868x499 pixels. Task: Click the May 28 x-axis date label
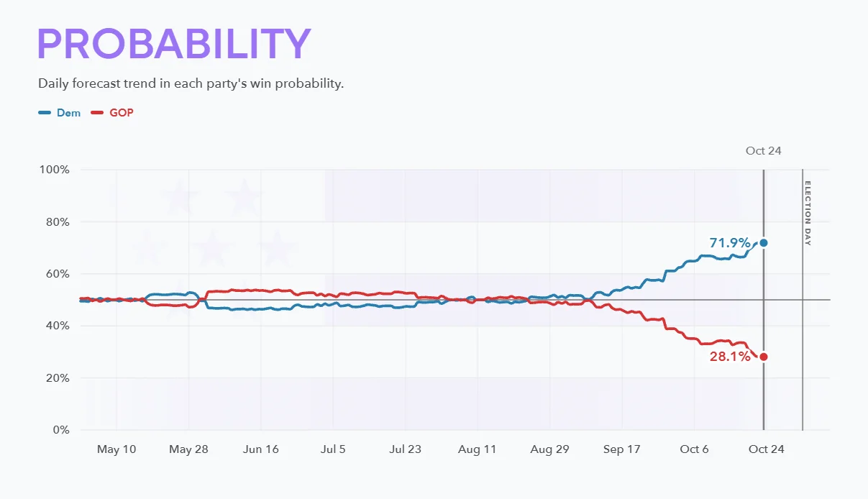click(188, 449)
